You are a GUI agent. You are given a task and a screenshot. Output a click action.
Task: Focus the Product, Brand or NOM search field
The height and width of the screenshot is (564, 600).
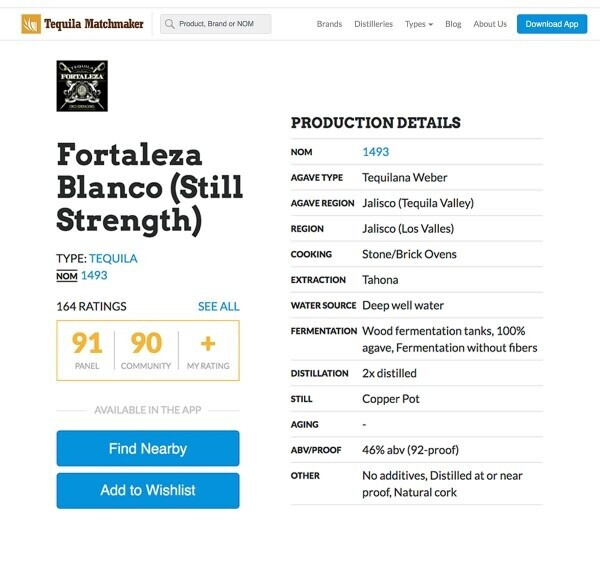click(x=222, y=24)
